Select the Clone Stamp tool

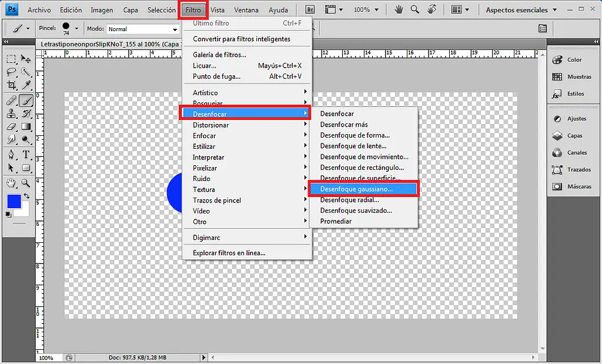11,113
